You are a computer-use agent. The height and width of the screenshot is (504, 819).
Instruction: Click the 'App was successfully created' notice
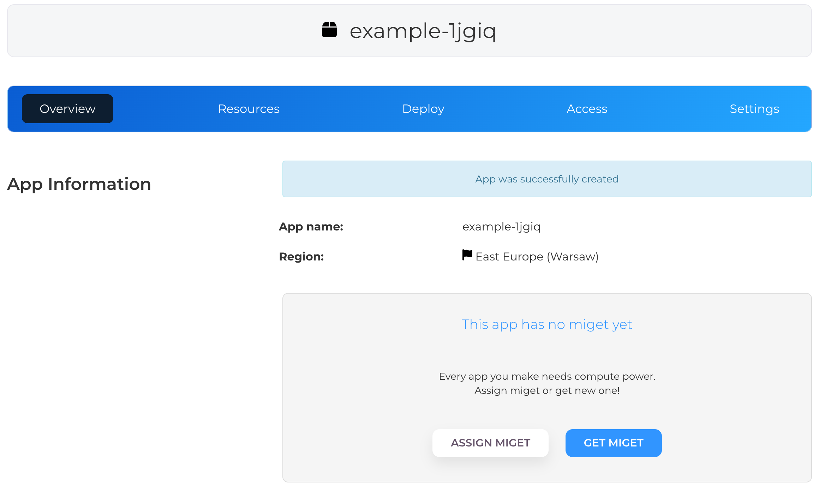(547, 179)
